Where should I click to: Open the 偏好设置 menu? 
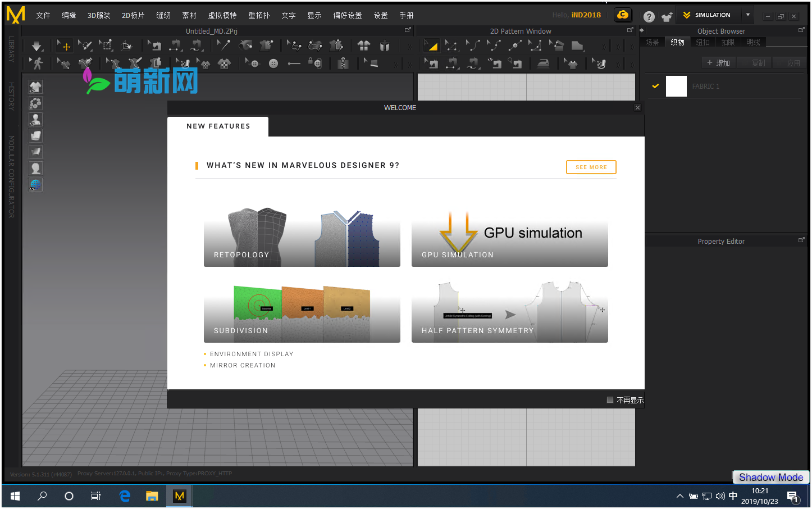pyautogui.click(x=348, y=15)
